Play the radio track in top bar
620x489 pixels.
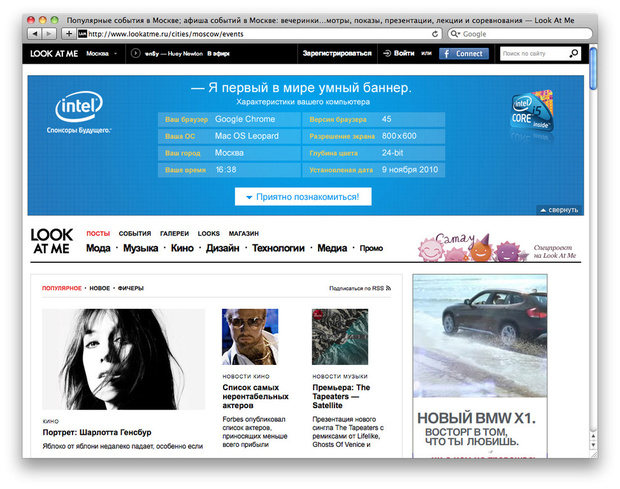click(136, 53)
